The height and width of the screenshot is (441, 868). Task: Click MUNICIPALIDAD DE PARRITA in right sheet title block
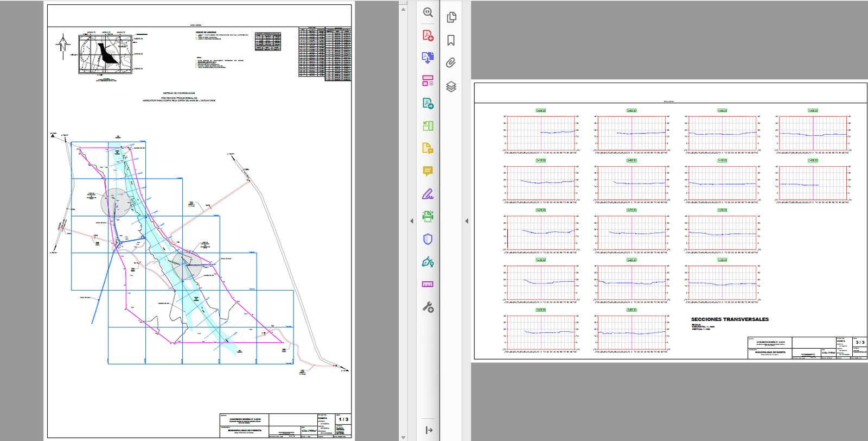click(x=775, y=352)
